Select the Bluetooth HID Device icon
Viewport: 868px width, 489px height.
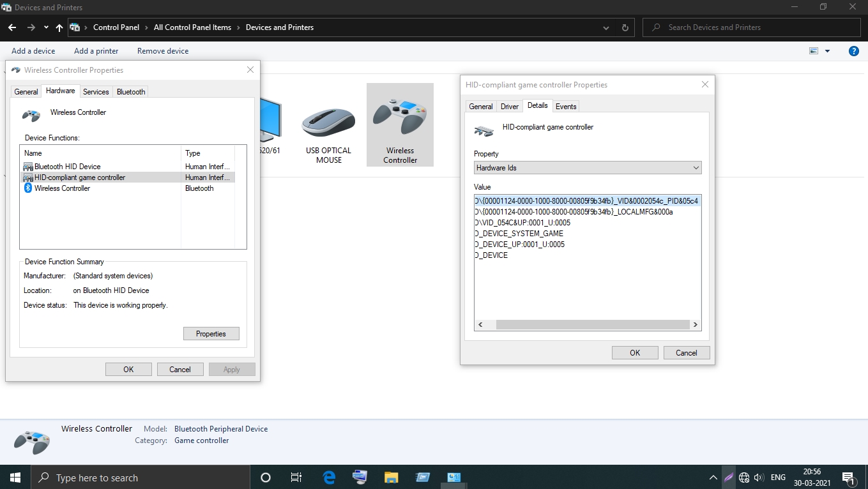[28, 166]
